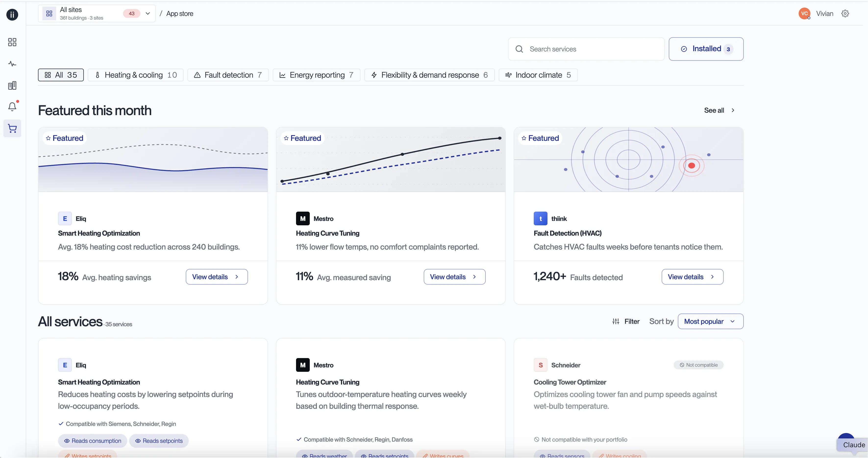Open the app logo home icon

(x=12, y=14)
